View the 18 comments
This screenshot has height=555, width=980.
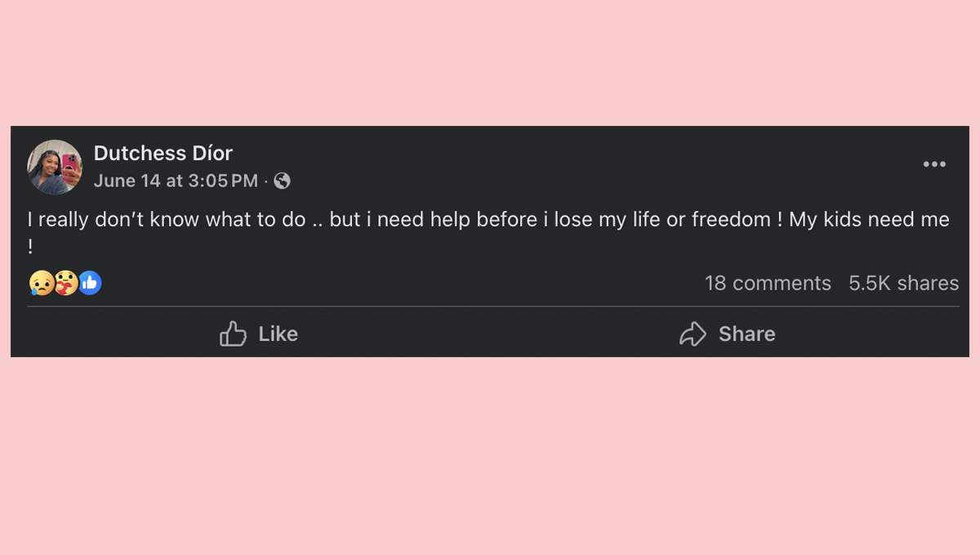pos(768,284)
